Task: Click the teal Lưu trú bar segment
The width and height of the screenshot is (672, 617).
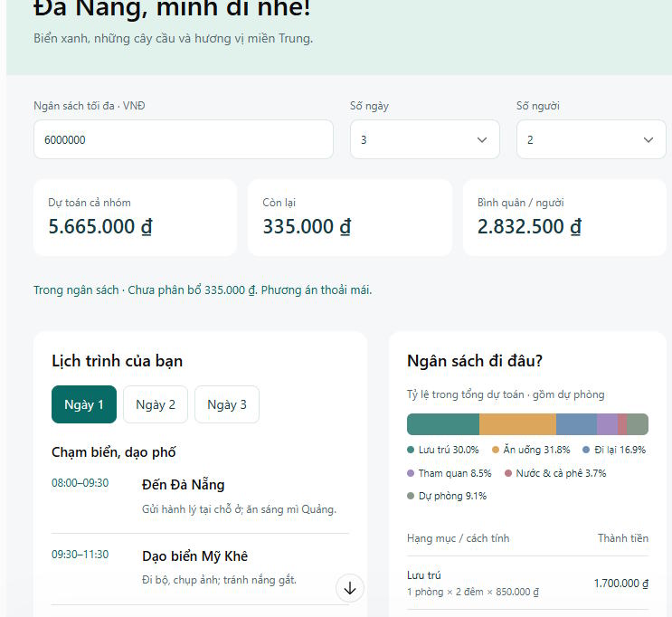Action: pos(443,424)
